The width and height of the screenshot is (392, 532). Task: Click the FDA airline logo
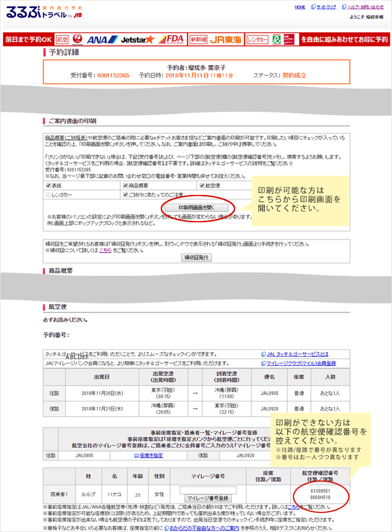171,40
